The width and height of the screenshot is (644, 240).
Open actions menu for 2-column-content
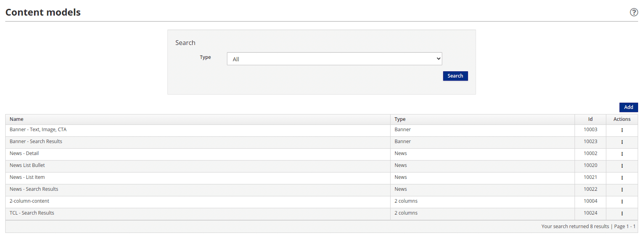(622, 201)
